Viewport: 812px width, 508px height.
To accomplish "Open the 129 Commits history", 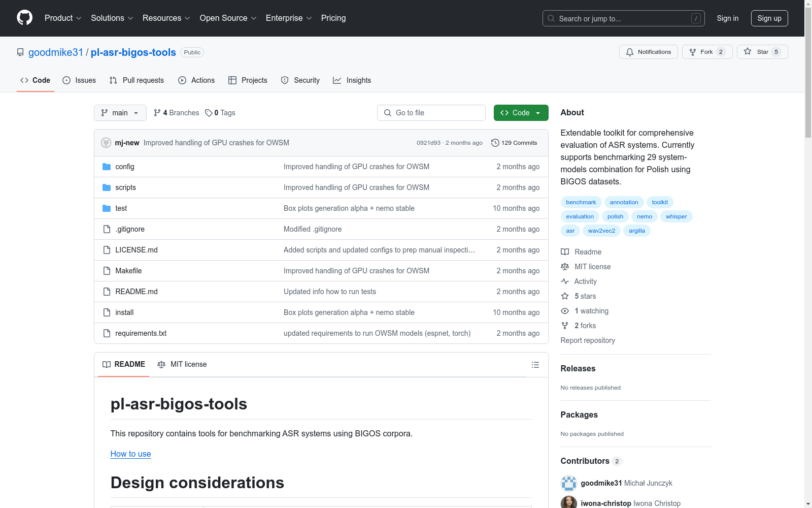I will [514, 143].
